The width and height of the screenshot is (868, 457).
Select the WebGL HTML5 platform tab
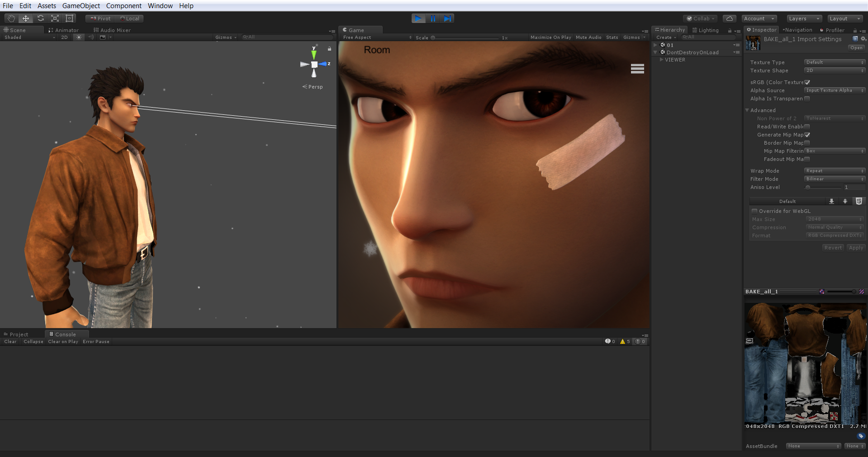click(859, 202)
